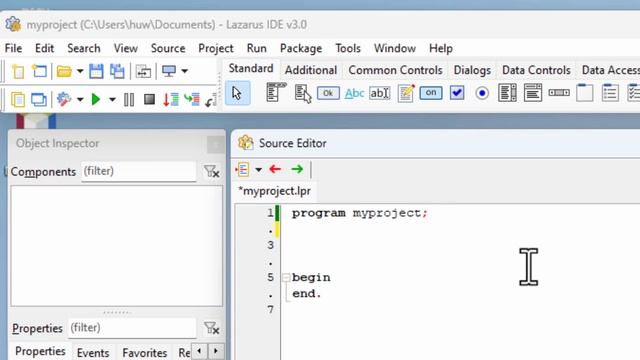The width and height of the screenshot is (640, 360).
Task: Select the TCheckBox component icon
Action: click(x=457, y=93)
